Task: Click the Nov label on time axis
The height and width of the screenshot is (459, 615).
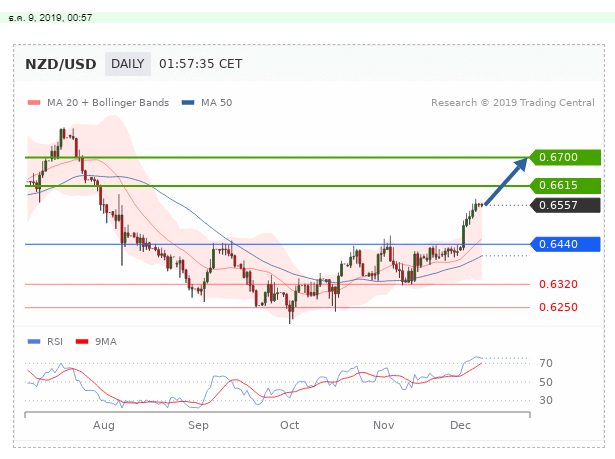Action: [384, 425]
